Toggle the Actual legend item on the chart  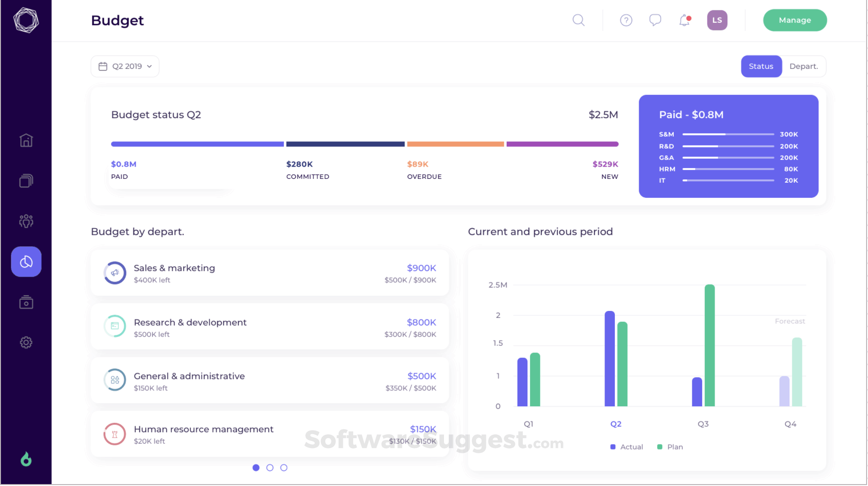(626, 447)
